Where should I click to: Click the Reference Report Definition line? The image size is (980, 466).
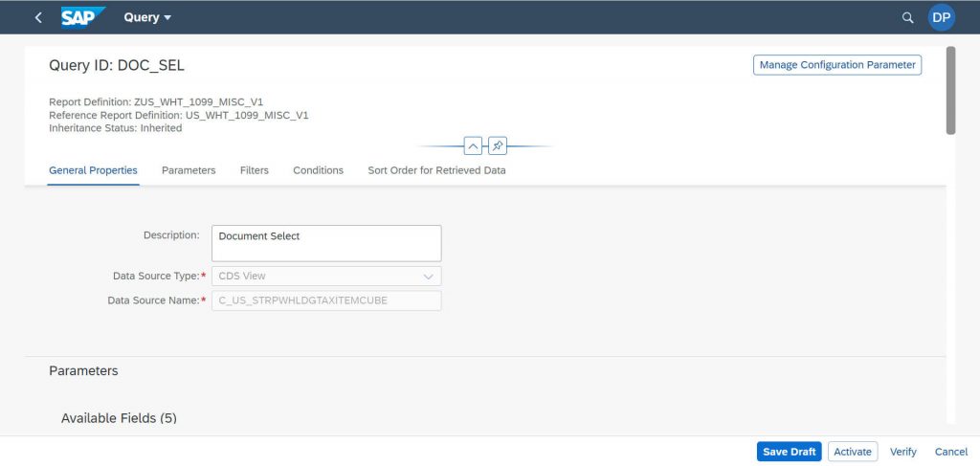click(179, 115)
